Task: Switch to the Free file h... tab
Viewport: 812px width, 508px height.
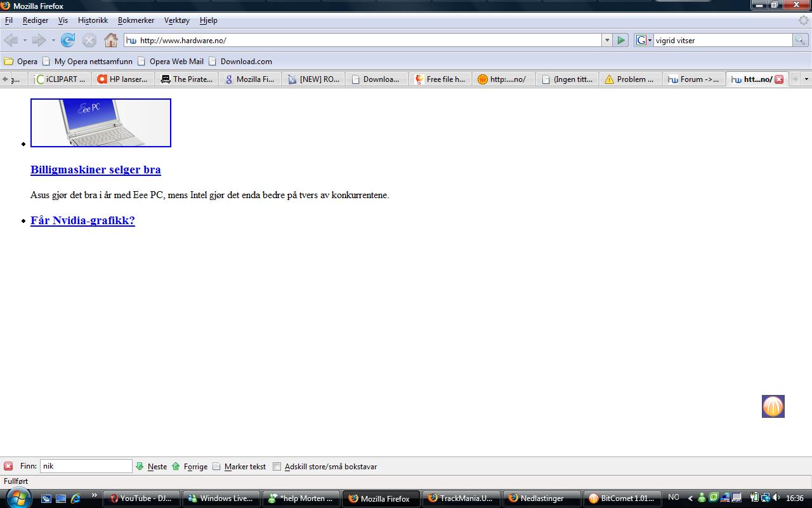Action: (x=440, y=79)
